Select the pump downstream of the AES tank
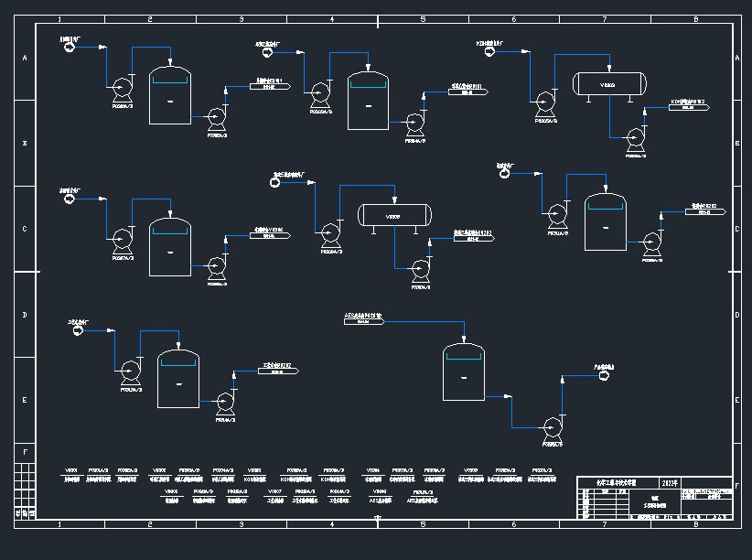752x560 pixels. (553, 428)
